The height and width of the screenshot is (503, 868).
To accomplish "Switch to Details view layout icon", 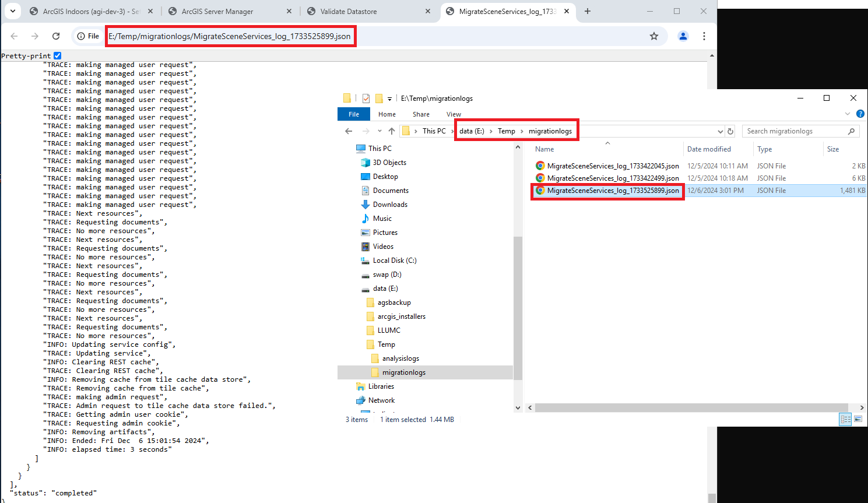I will click(845, 419).
